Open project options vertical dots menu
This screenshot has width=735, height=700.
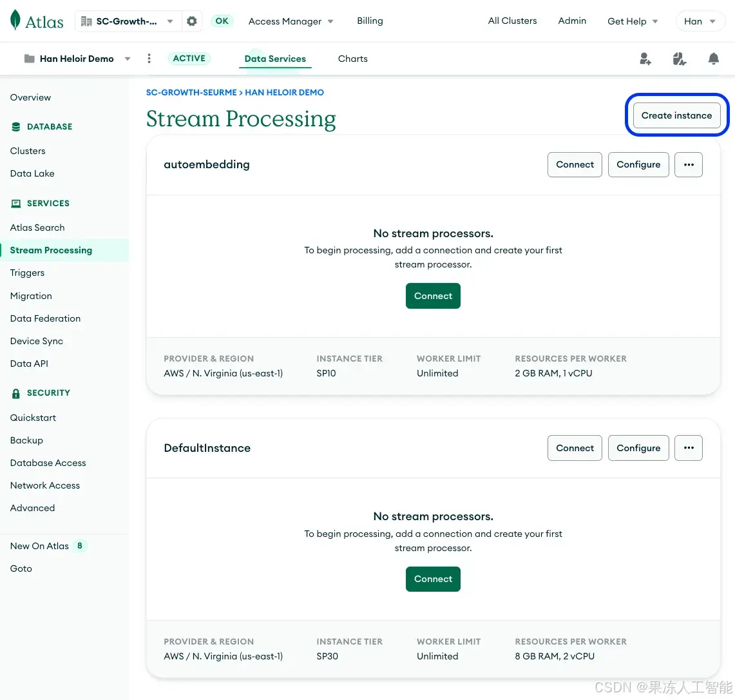(149, 58)
